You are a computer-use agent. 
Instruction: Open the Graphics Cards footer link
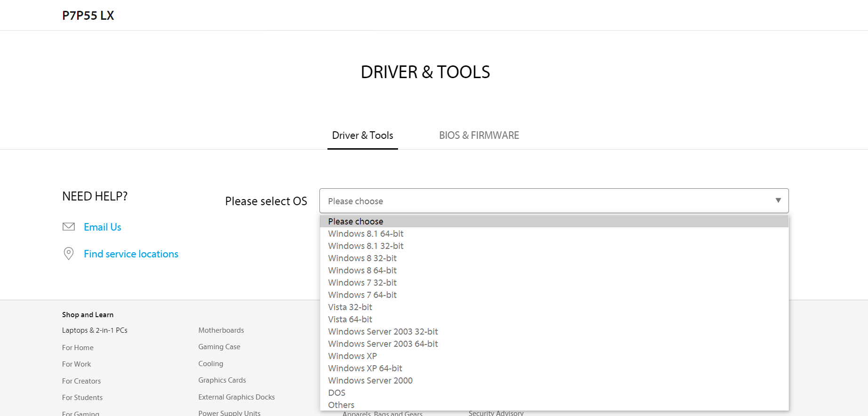222,380
